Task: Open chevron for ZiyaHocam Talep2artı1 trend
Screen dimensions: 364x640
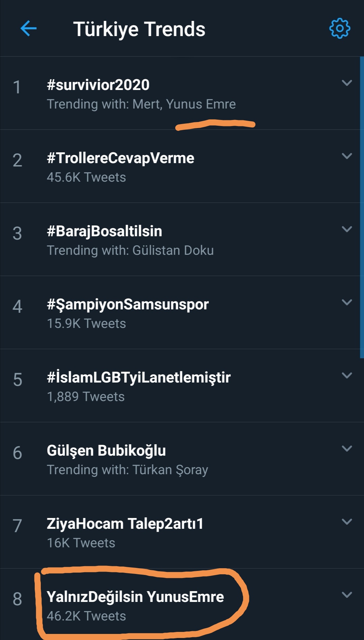Action: 347,521
